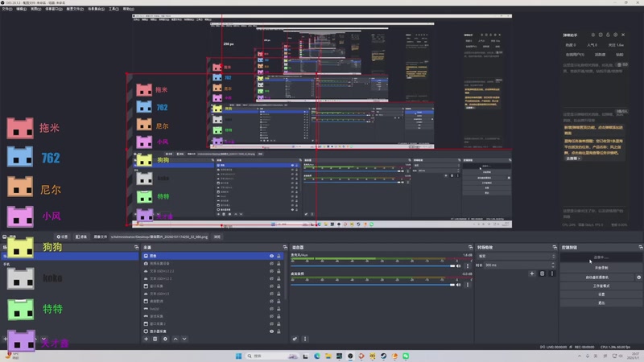Pop out the Controls (控制按钮) dock
644x362 pixels.
coord(640,248)
